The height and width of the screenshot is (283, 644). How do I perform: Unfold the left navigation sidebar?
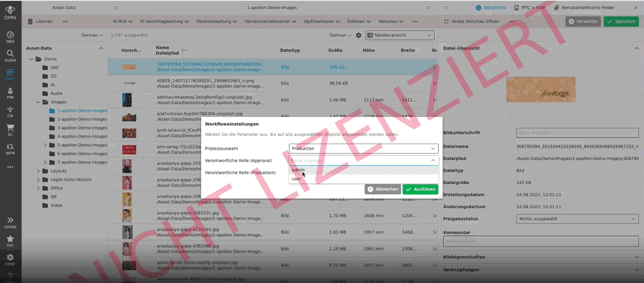pos(10,222)
